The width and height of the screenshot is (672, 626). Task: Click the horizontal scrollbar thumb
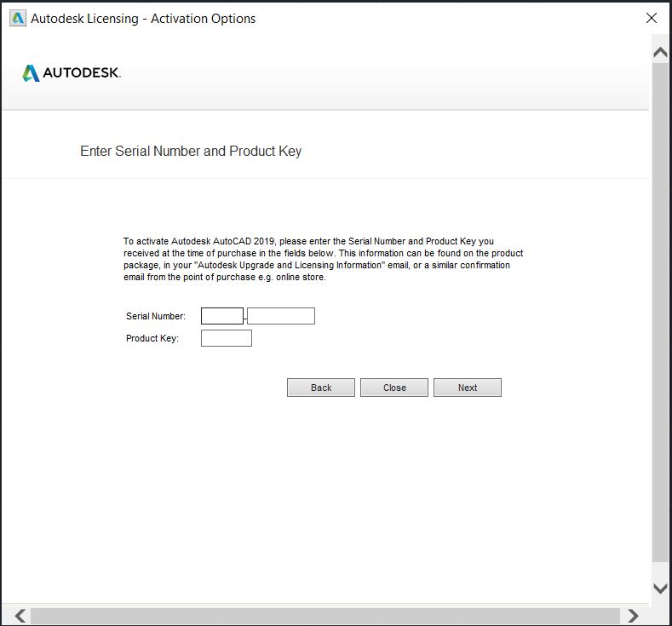point(324,615)
